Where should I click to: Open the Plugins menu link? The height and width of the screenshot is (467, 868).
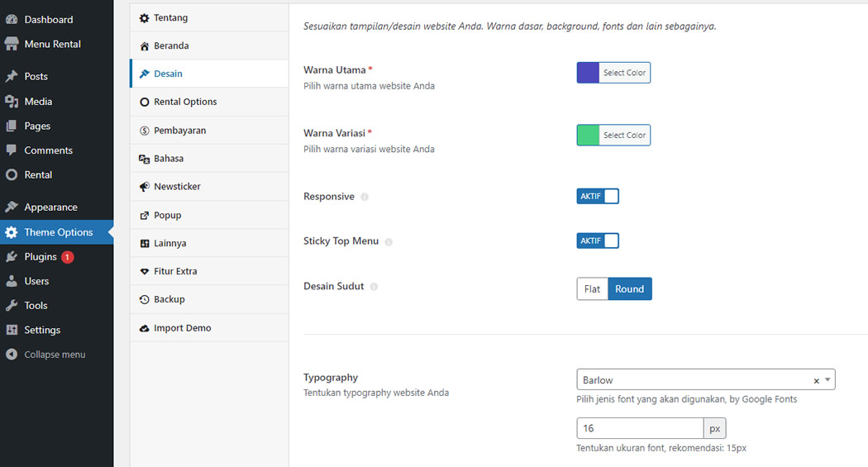click(56, 257)
